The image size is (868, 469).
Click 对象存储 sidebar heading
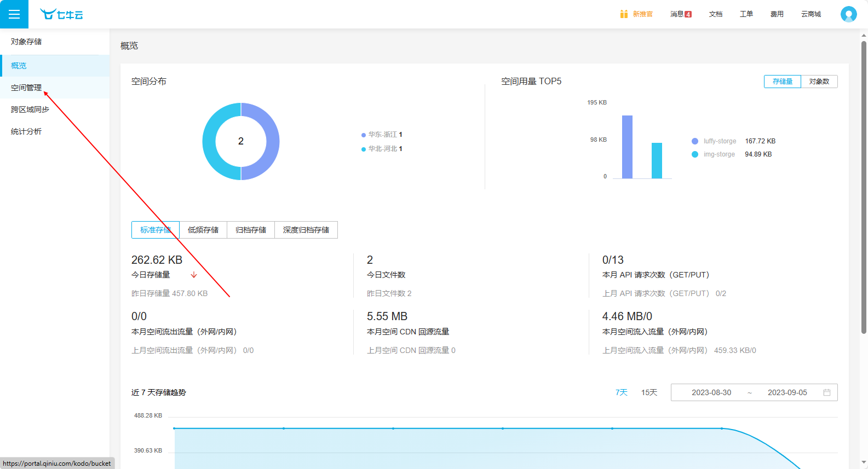(x=26, y=42)
